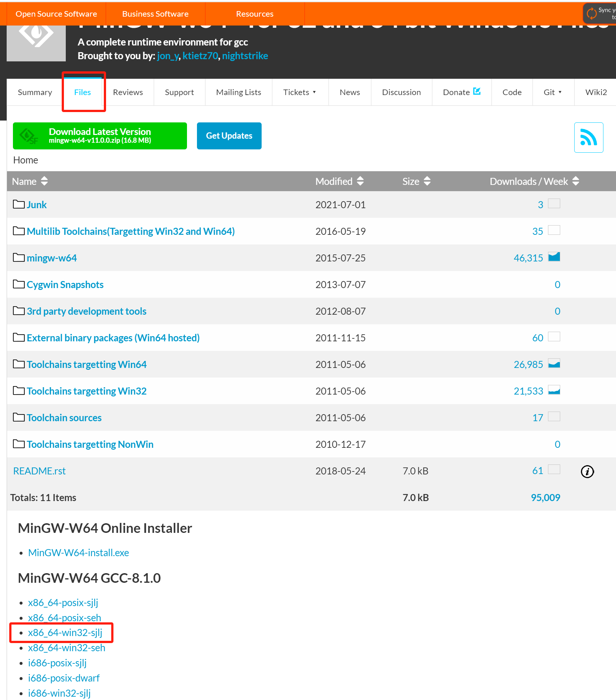
Task: Open the RSS feed icon
Action: point(588,137)
